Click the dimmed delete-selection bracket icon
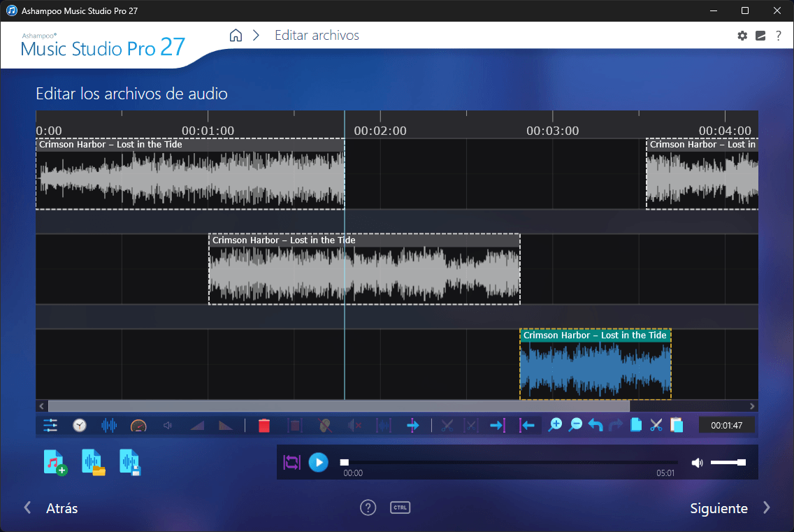Screen dimensions: 794x532 click(295, 425)
